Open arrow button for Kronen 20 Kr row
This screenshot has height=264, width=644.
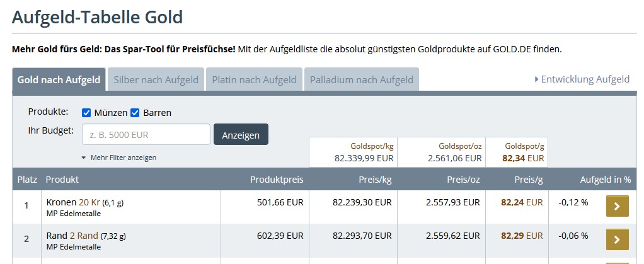click(x=617, y=206)
